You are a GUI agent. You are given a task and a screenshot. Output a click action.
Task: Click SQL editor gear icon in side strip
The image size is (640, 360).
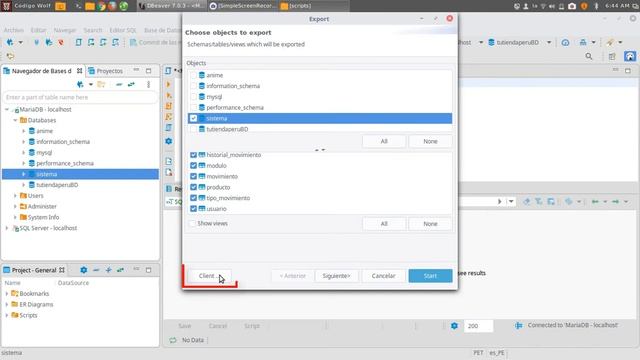(169, 141)
